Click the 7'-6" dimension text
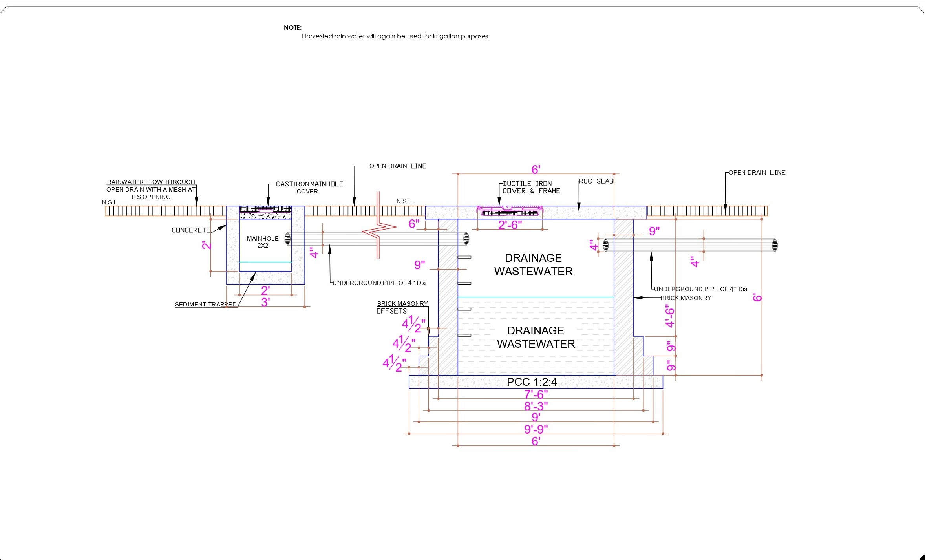925x560 pixels. [536, 394]
